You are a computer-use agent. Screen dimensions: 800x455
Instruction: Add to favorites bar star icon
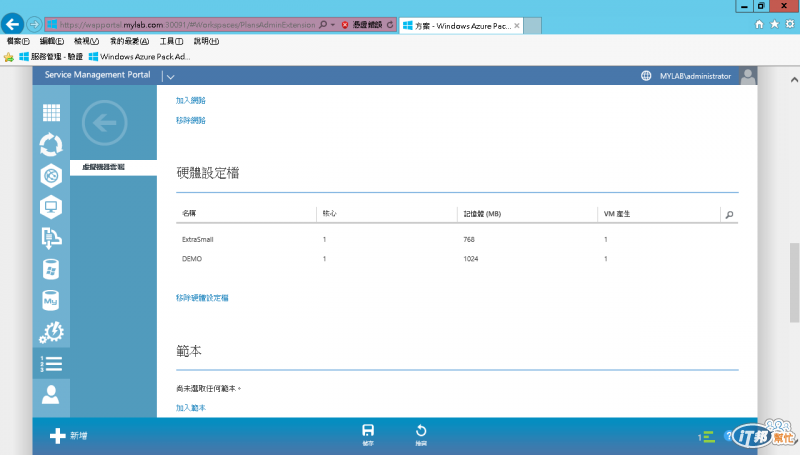tap(9, 57)
